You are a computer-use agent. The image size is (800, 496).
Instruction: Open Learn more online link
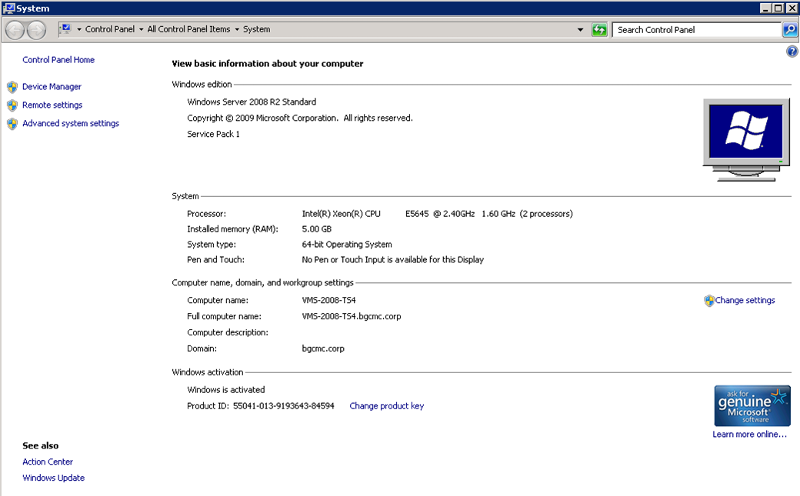click(x=749, y=434)
